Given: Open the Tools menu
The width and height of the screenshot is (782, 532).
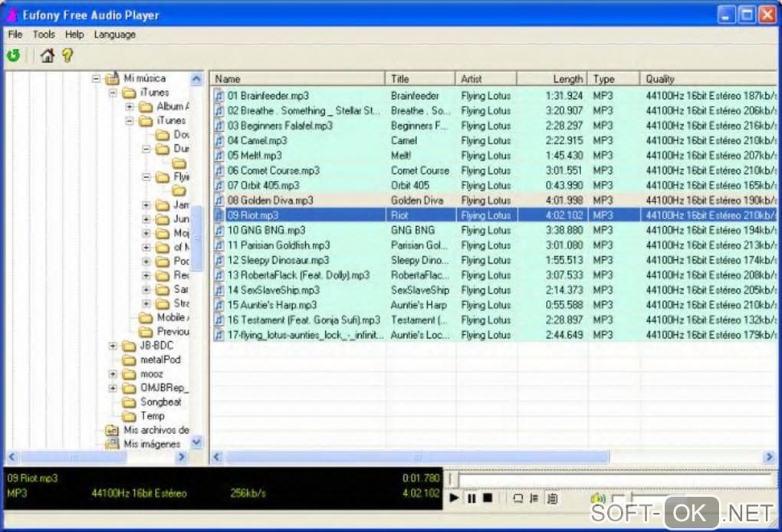Looking at the screenshot, I should point(44,34).
